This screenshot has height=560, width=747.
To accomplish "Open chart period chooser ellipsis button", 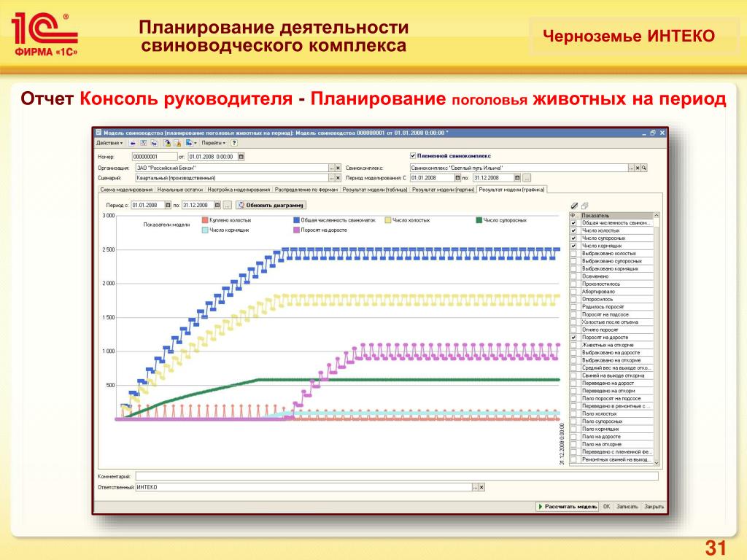I will [x=228, y=205].
